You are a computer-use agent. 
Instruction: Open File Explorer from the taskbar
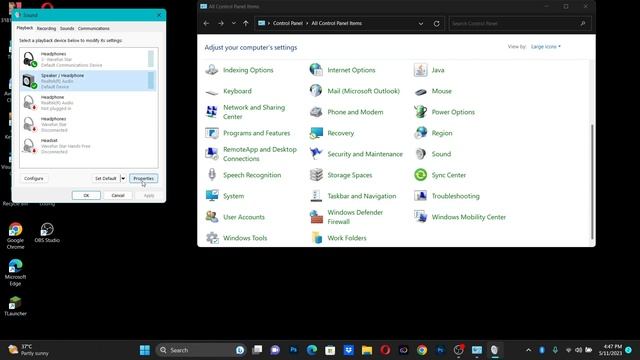pos(367,350)
